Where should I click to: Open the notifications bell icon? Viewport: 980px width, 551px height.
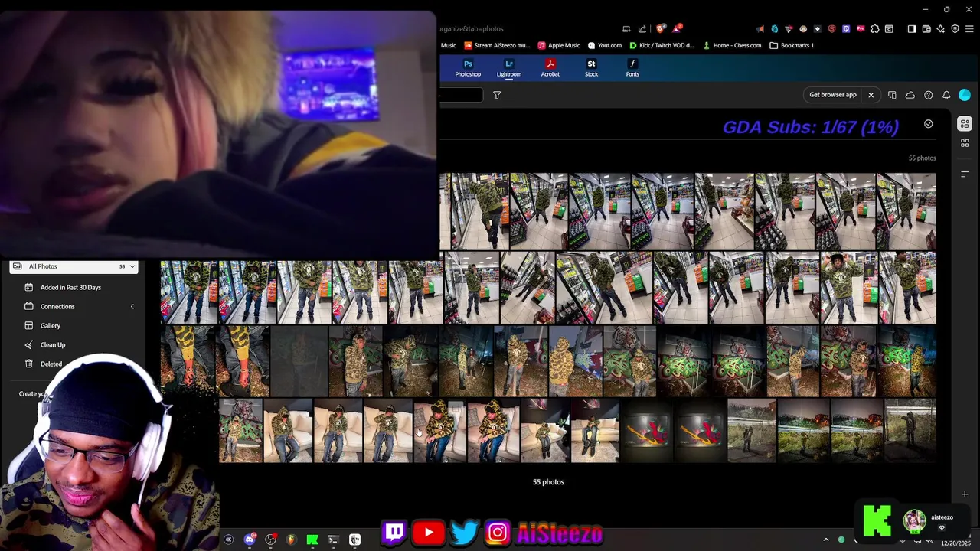946,95
